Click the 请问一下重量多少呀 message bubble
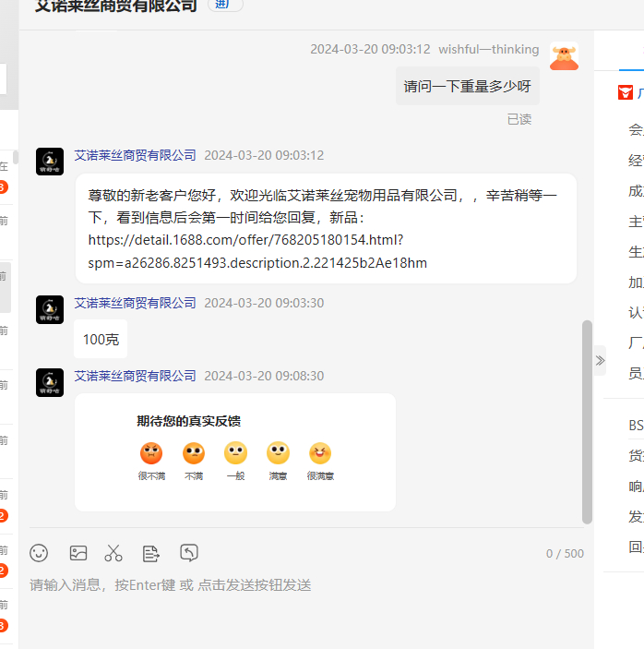644x649 pixels. (467, 87)
